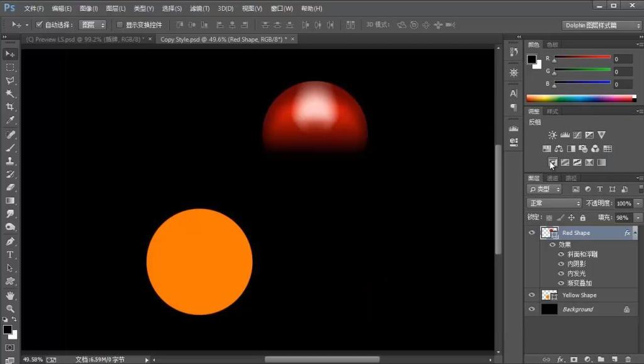Activate the Crop tool

(10, 106)
